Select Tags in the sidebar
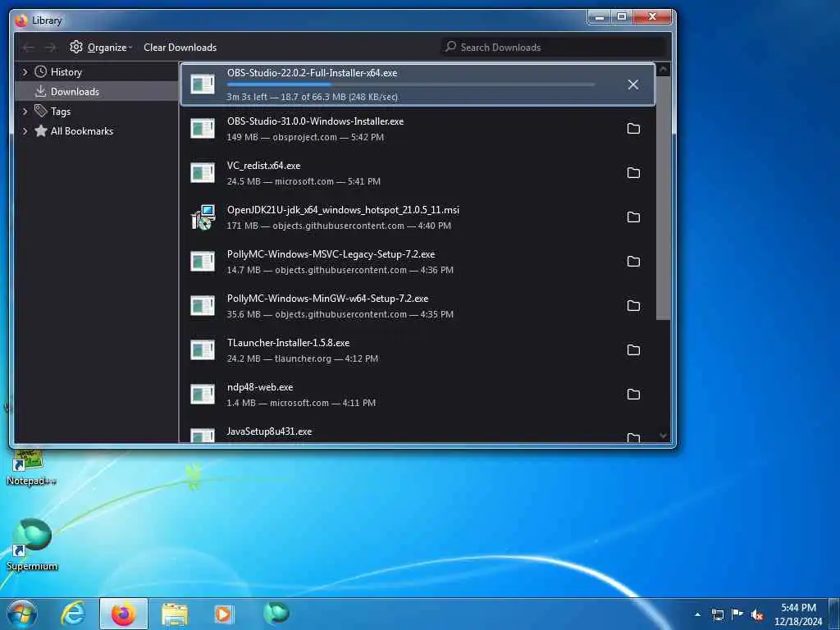Viewport: 840px width, 630px height. click(97, 112)
